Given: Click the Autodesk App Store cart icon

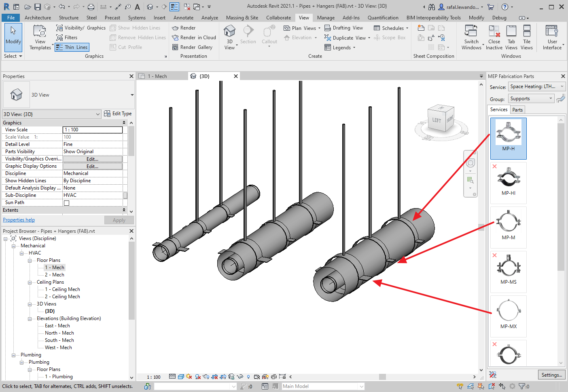Looking at the screenshot, I should click(x=491, y=7).
